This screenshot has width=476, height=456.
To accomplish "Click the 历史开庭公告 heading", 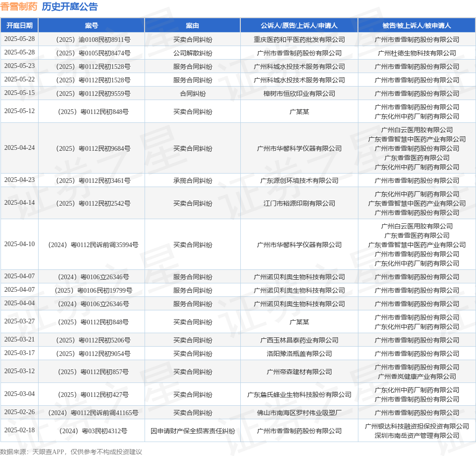I will [70, 7].
